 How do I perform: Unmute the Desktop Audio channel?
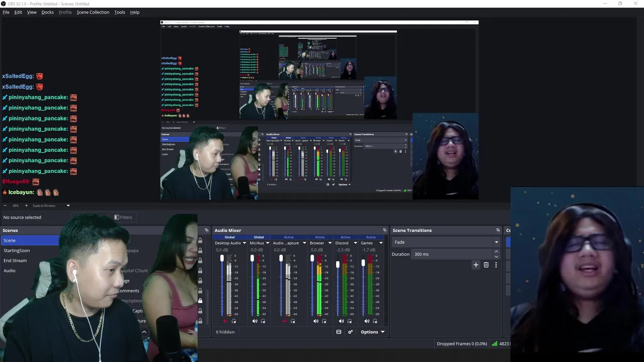[225, 321]
